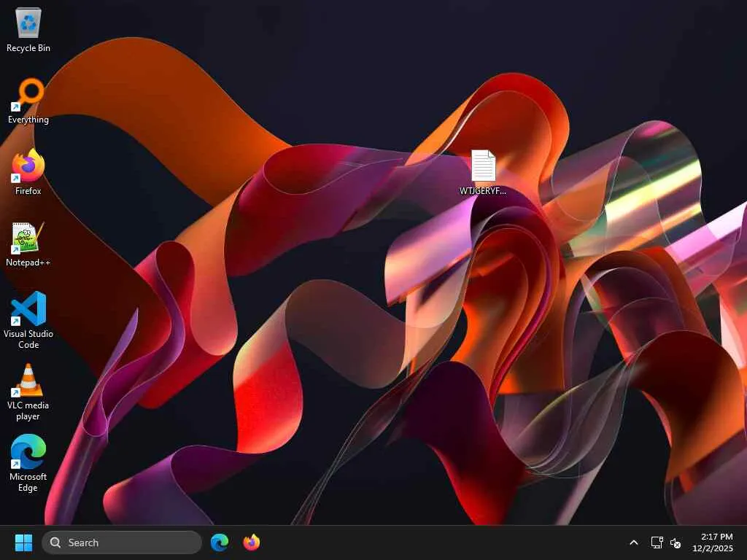Launch Firefox from the taskbar

click(x=252, y=542)
